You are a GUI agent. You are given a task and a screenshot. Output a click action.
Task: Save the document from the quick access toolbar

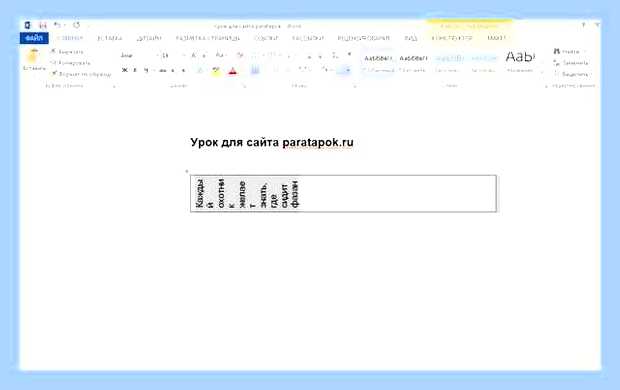point(43,25)
